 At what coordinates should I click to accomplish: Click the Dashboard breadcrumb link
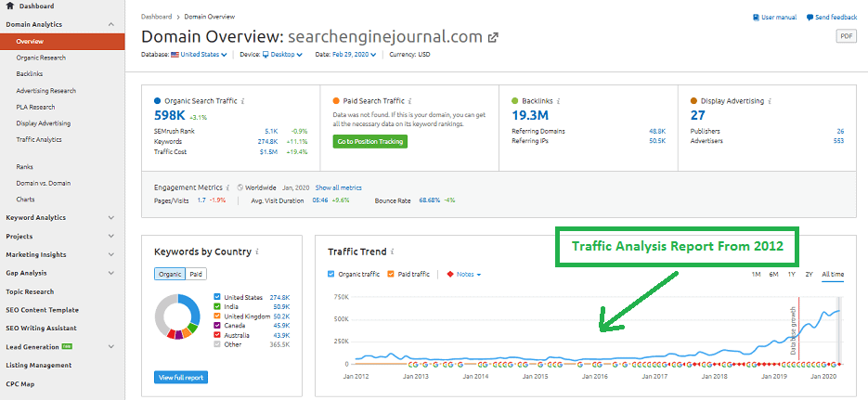tap(157, 17)
